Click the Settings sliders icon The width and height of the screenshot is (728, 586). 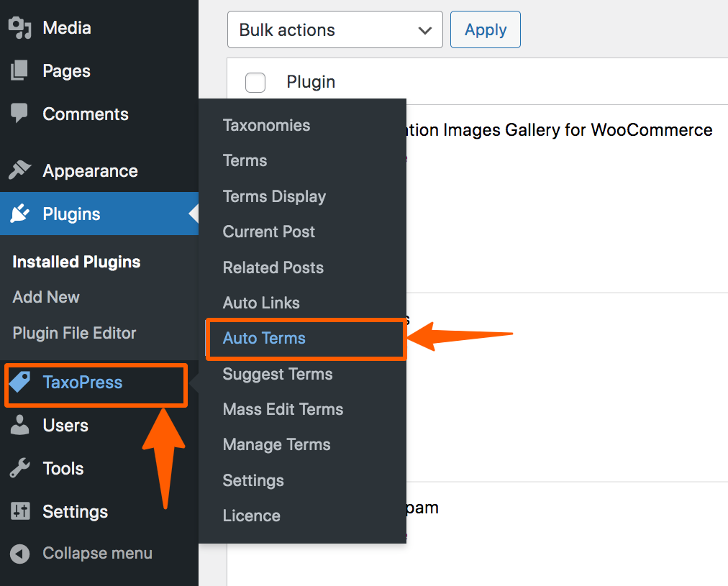click(x=20, y=511)
